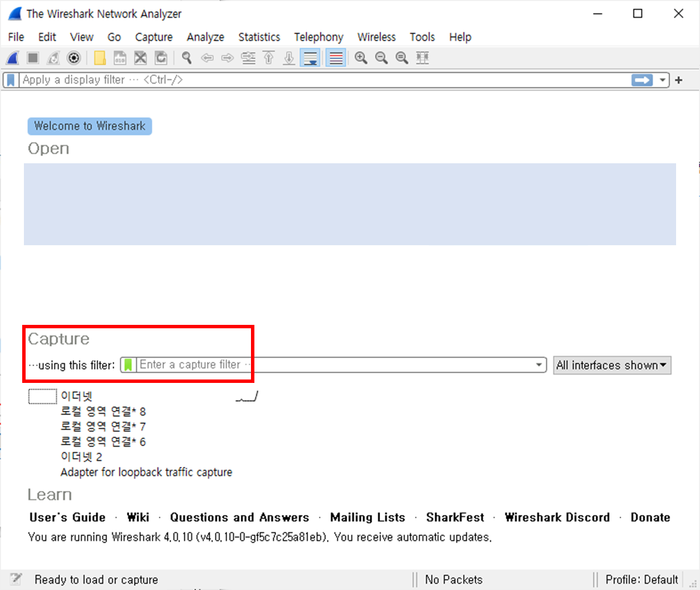Click the display filter input field
700x590 pixels.
click(324, 80)
